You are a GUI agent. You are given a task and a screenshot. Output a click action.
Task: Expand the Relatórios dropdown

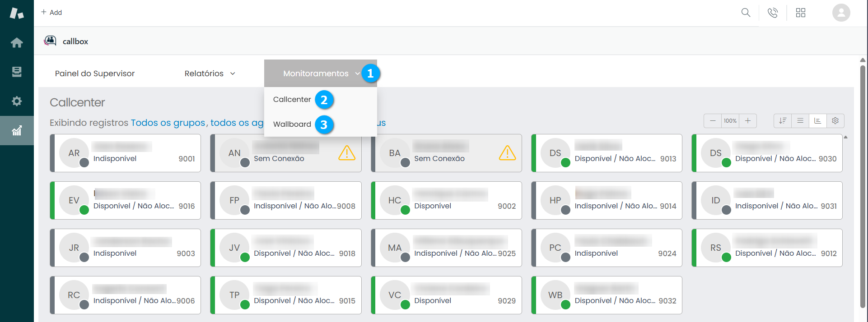pos(210,74)
